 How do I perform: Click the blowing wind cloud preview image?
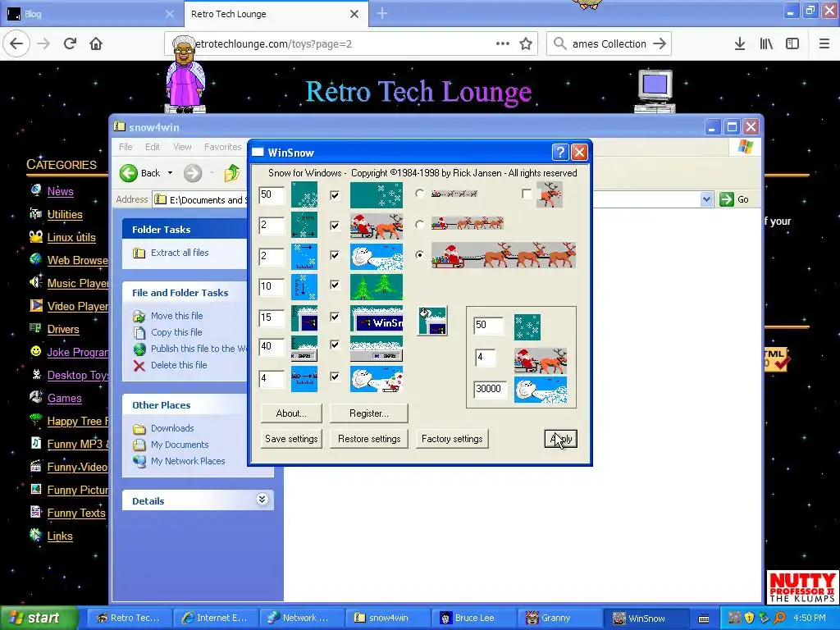coord(376,257)
